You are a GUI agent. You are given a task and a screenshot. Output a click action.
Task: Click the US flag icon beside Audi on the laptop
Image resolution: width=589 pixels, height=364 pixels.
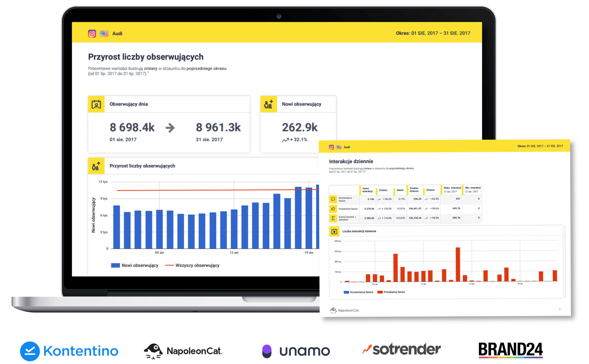104,33
